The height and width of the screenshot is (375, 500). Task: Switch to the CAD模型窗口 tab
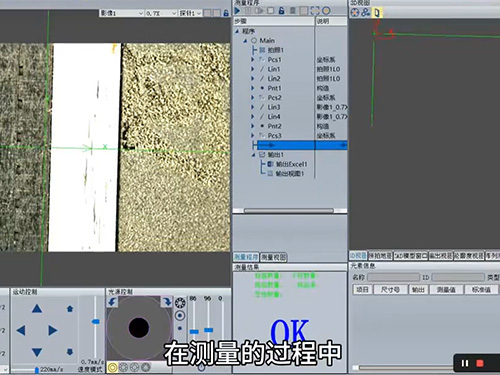pos(410,256)
